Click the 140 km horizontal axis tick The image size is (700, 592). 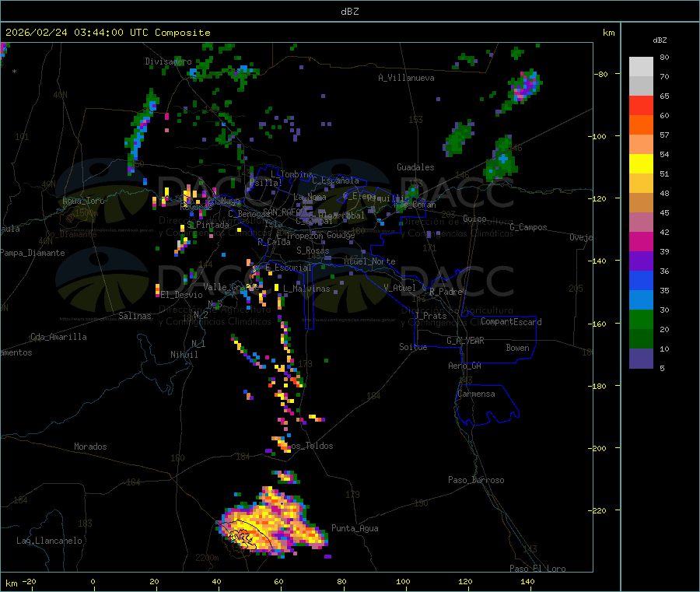pos(527,582)
